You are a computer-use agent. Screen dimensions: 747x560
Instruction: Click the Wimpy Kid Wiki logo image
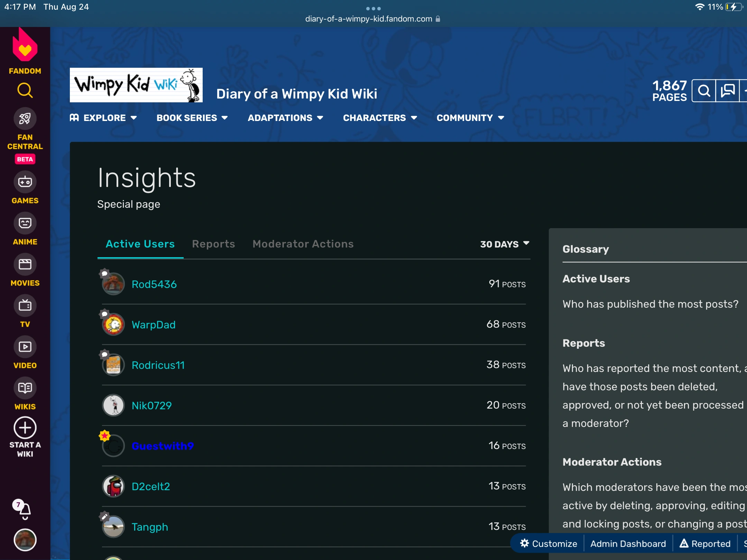[136, 85]
